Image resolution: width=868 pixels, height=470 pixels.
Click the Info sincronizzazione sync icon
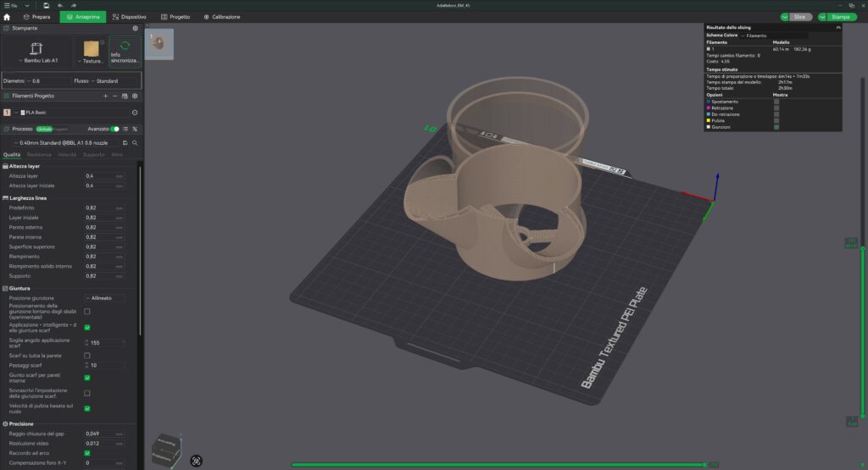point(125,46)
